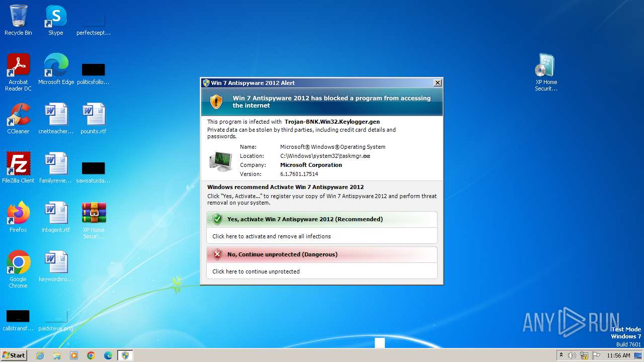Click the orange warning shield in the alert banner
The width and height of the screenshot is (644, 362).
216,102
